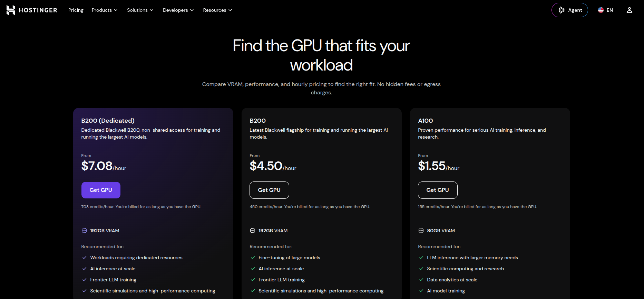The width and height of the screenshot is (644, 299).
Task: Get GPU for B200 (Dedicated) at $7.08/hour
Action: (x=101, y=190)
